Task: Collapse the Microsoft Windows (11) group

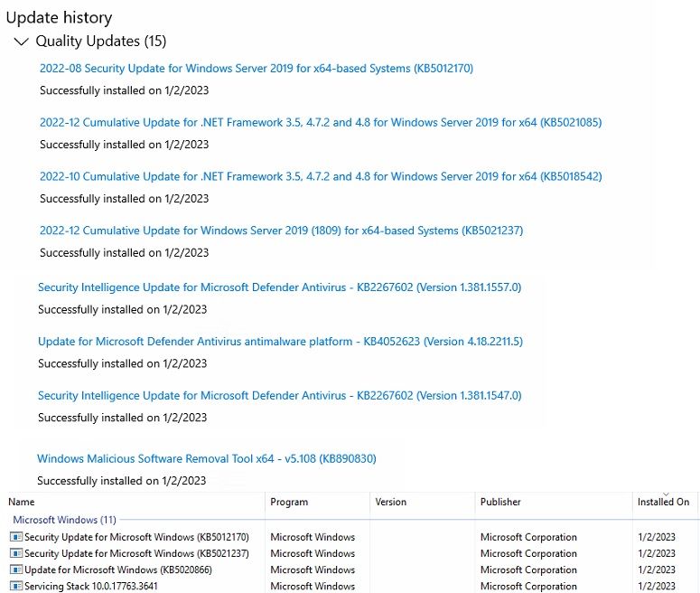Action: pyautogui.click(x=64, y=520)
